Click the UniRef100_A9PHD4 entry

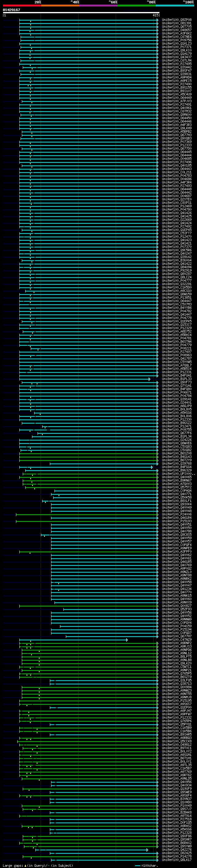click(x=176, y=78)
